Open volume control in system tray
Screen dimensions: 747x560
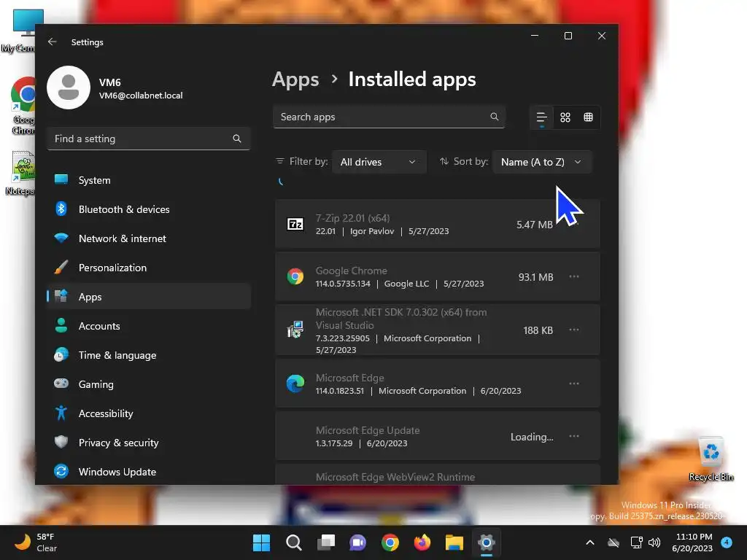654,542
